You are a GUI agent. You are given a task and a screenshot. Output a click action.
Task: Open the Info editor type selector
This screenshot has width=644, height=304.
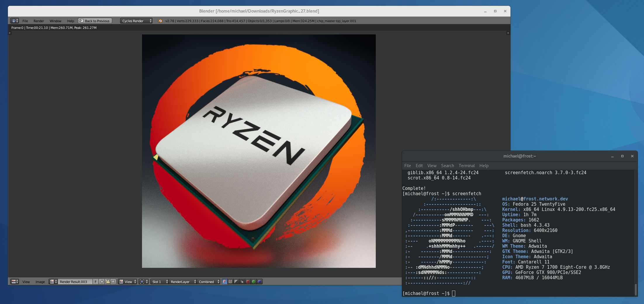point(14,21)
